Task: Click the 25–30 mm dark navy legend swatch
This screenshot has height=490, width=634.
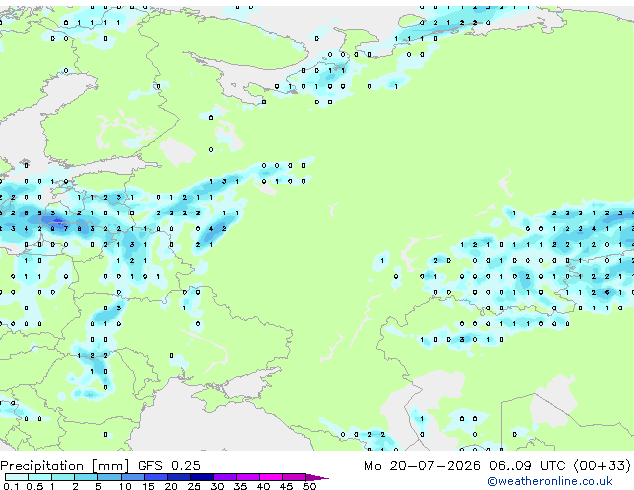Action: tap(202, 477)
